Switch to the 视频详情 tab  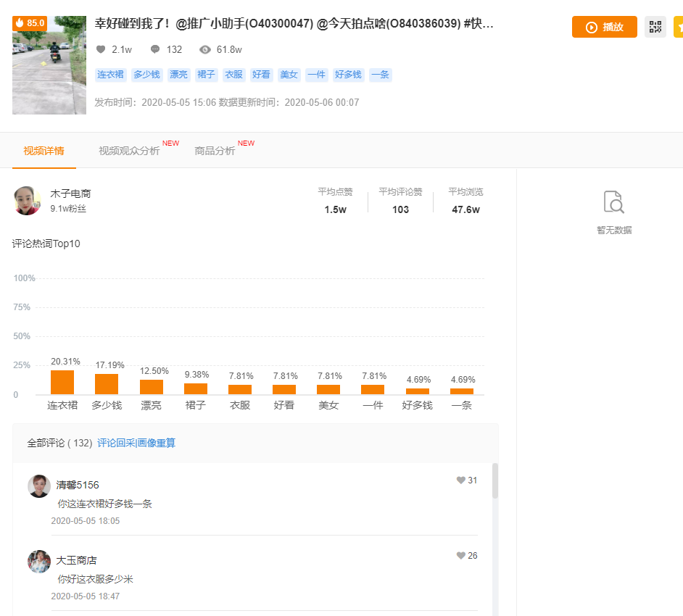click(44, 151)
